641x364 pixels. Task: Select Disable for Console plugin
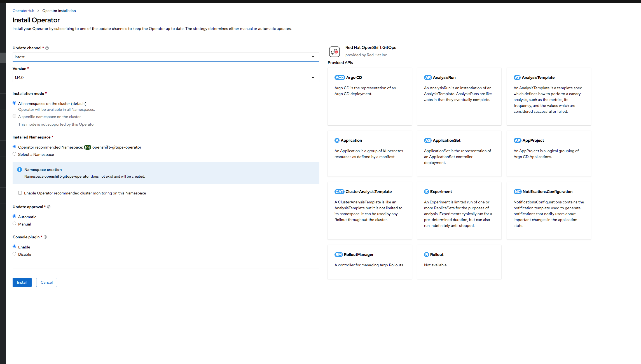15,254
